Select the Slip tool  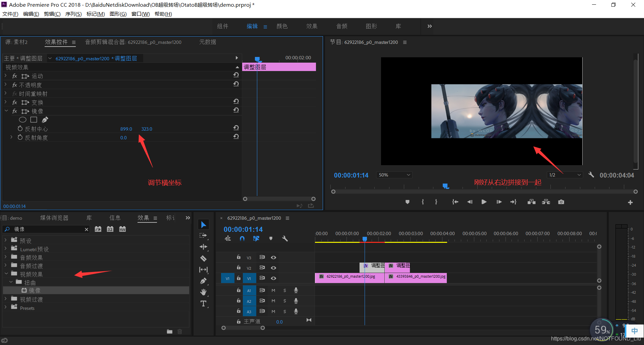pyautogui.click(x=203, y=270)
